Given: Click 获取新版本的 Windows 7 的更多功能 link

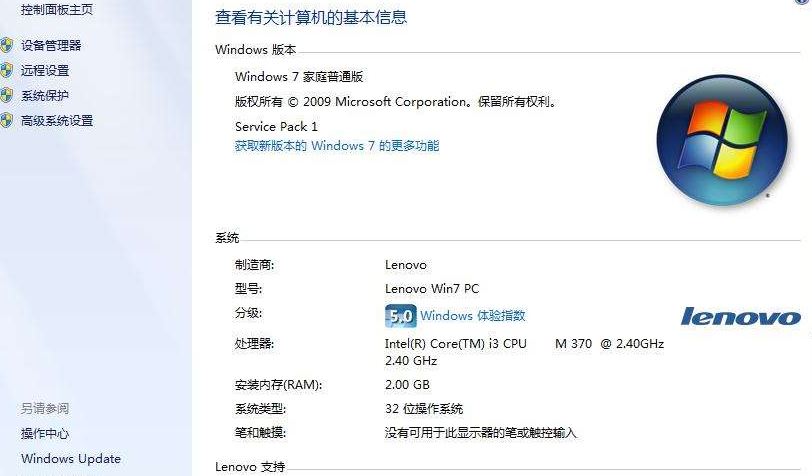Looking at the screenshot, I should point(337,146).
